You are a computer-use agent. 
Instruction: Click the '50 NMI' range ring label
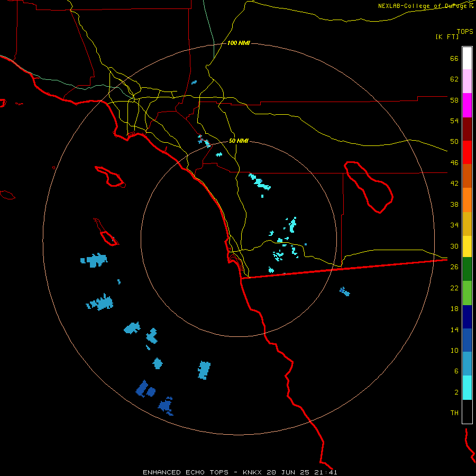coord(239,141)
